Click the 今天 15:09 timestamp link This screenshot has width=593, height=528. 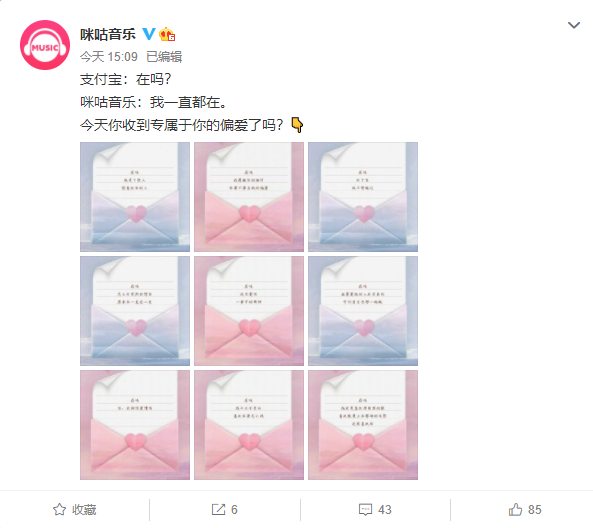[x=109, y=57]
